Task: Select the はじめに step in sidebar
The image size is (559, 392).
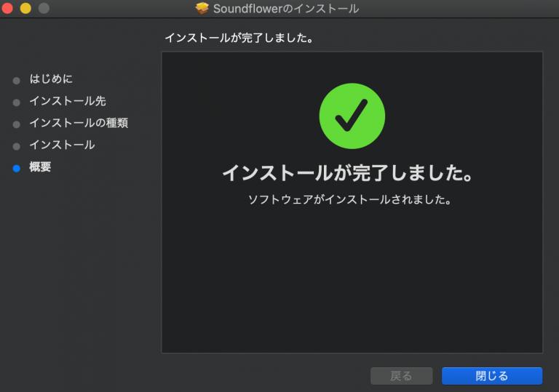Action: [51, 79]
